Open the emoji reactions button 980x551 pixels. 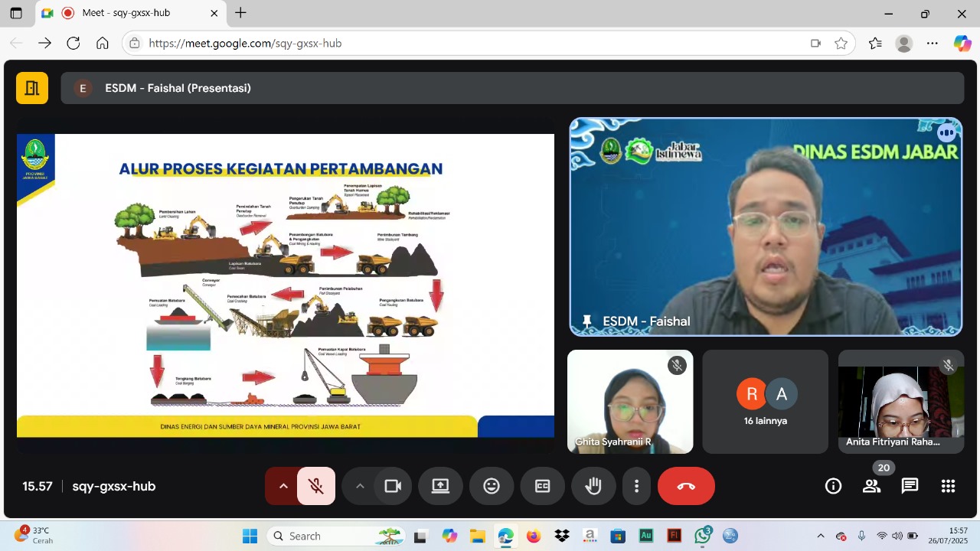[x=492, y=486]
